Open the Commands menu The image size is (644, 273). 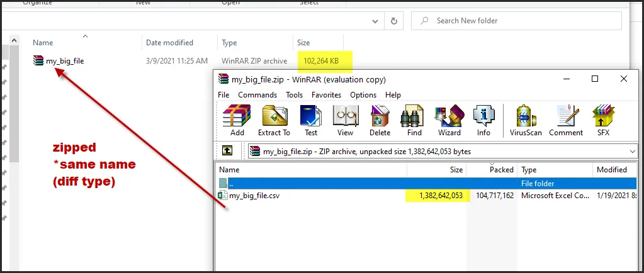(257, 95)
